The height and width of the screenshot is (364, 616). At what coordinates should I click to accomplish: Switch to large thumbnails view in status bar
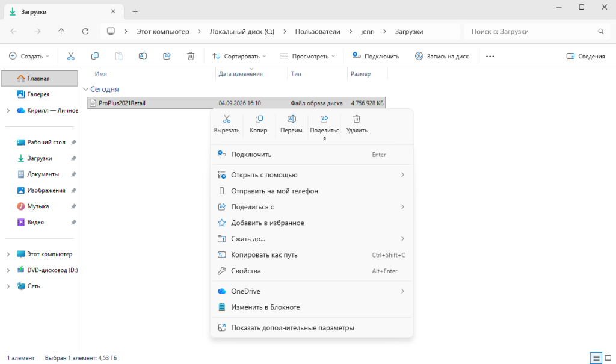(608, 358)
